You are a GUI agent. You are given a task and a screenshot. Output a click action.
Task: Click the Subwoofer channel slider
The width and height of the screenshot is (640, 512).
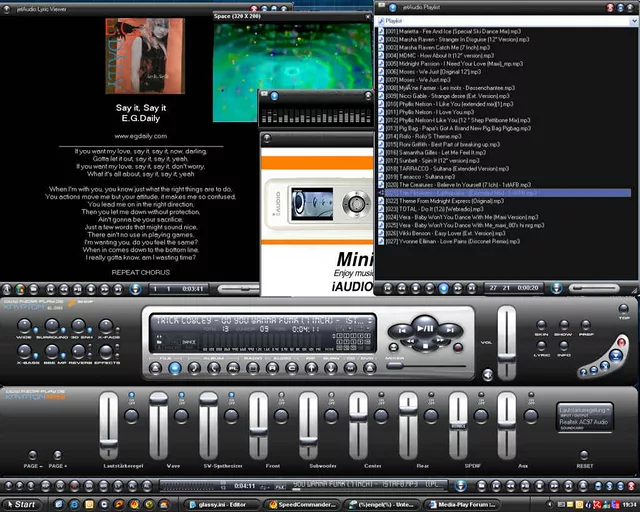[308, 411]
